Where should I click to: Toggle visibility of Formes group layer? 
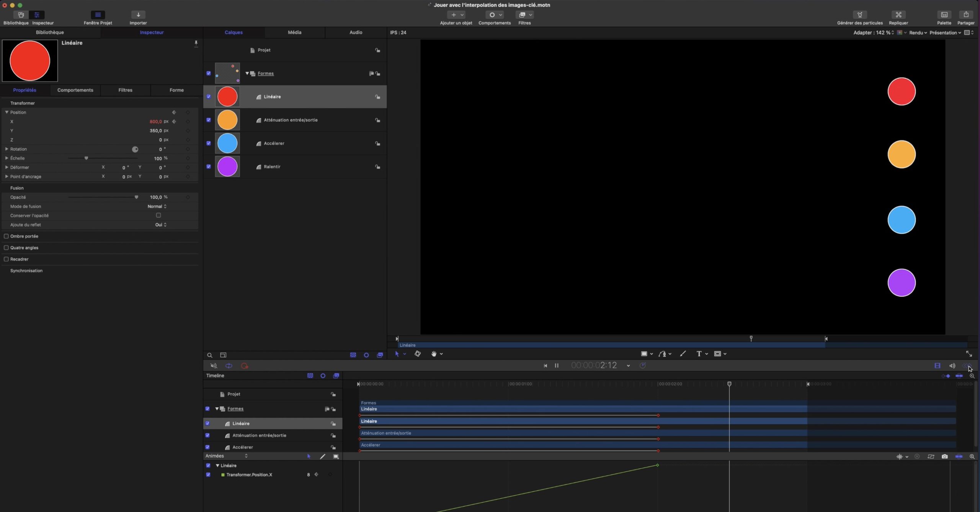209,73
